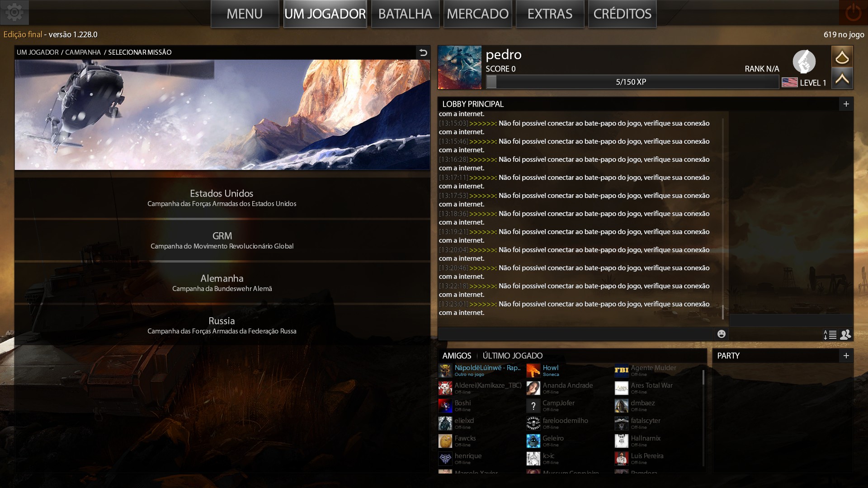Screen dimensions: 868x488
Task: Click the power exit icon
Action: pyautogui.click(x=853, y=13)
